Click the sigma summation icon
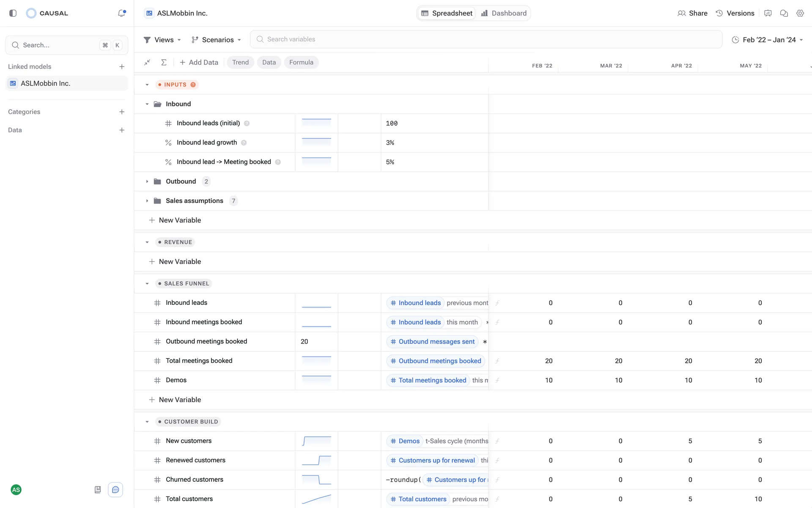This screenshot has width=812, height=508. coord(164,62)
